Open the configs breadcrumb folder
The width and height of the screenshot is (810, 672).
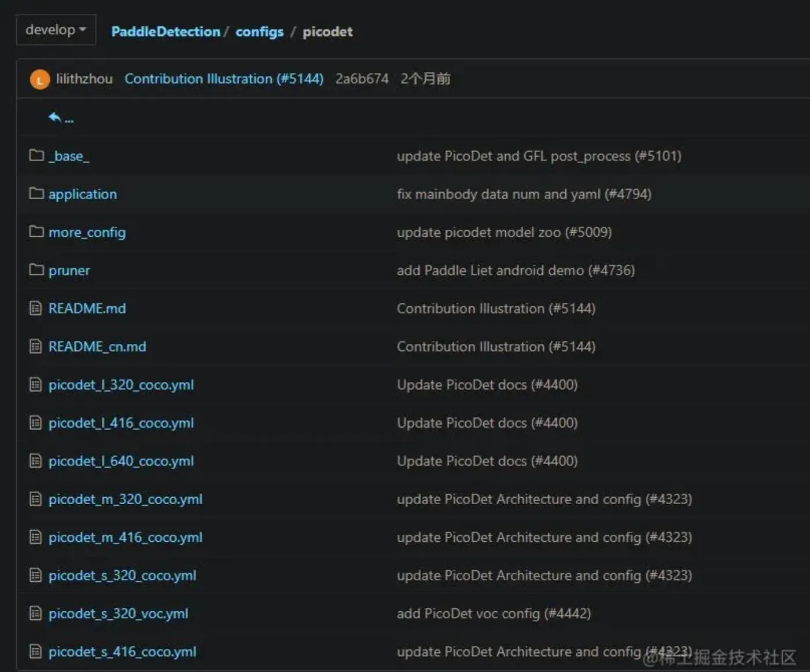[259, 32]
